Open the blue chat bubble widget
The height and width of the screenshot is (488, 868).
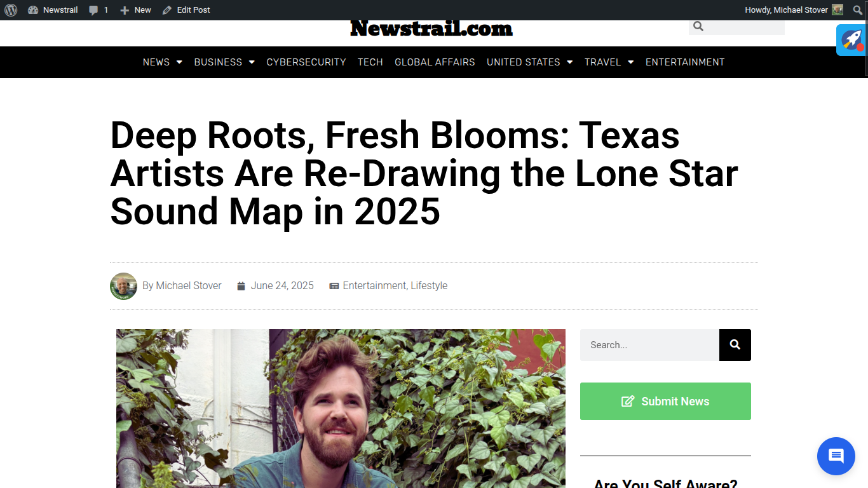coord(836,456)
